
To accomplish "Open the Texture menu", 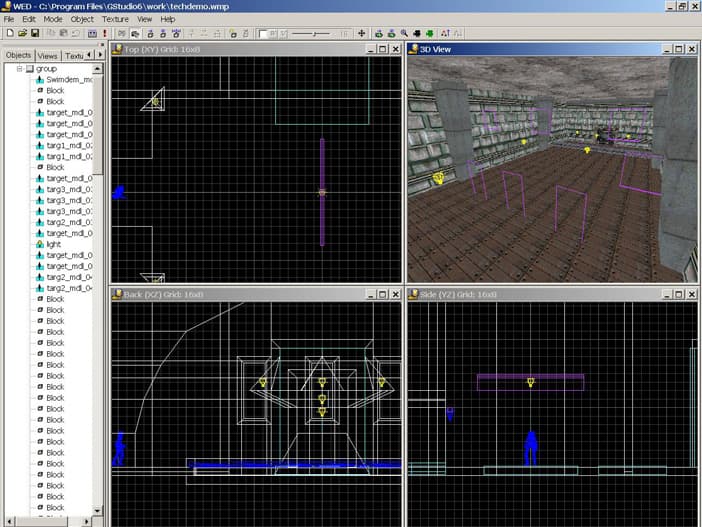I will coord(115,19).
